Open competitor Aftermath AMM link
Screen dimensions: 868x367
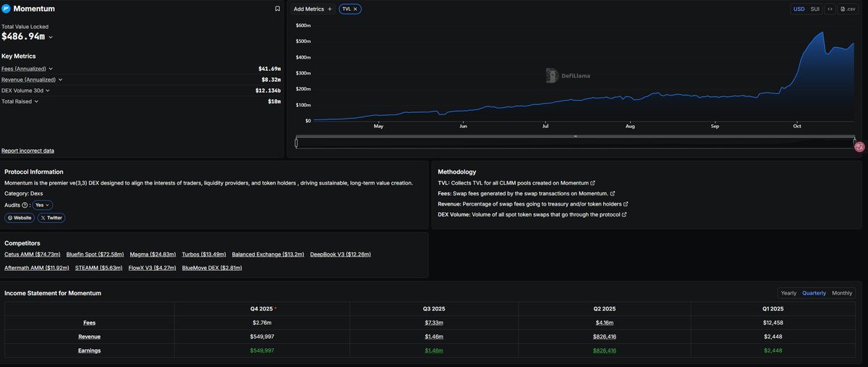[37, 268]
